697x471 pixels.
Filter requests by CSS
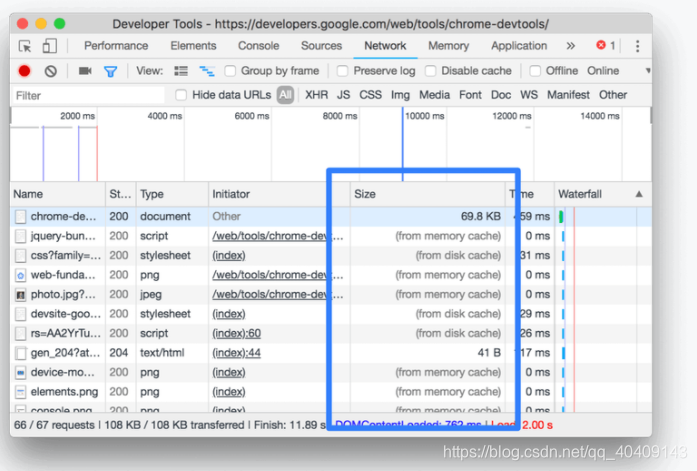pos(370,95)
